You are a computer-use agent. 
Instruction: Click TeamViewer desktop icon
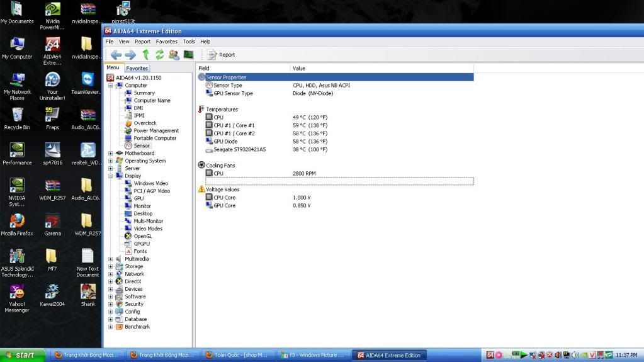click(x=87, y=84)
